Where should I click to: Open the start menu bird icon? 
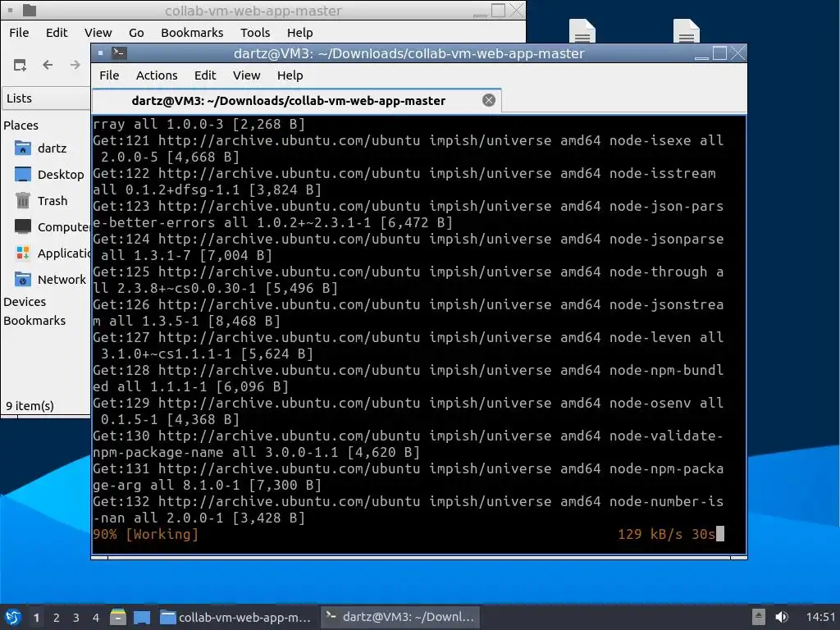(13, 617)
